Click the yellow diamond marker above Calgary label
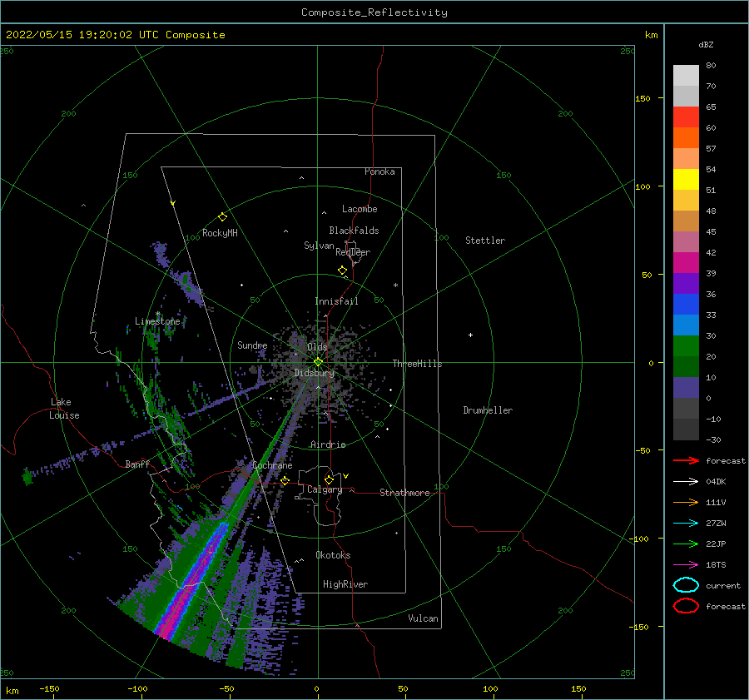This screenshot has height=700, width=749. click(x=329, y=479)
